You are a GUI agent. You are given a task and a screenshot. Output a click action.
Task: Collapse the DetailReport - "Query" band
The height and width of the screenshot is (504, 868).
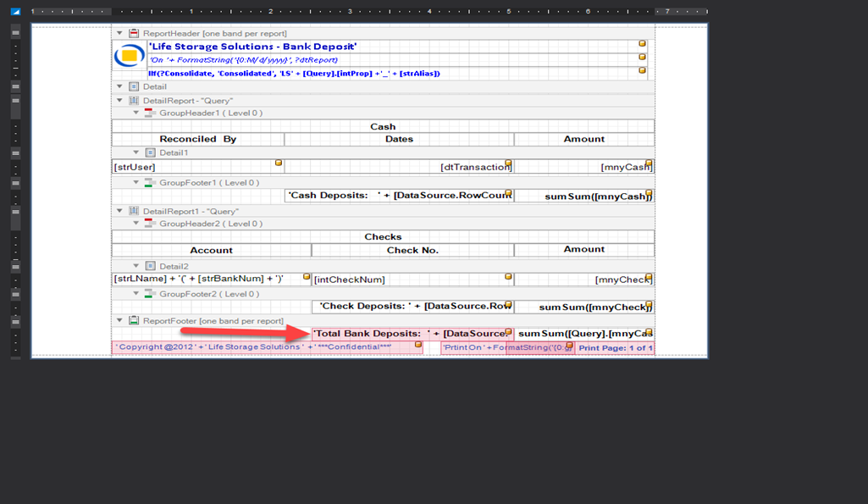coord(119,100)
